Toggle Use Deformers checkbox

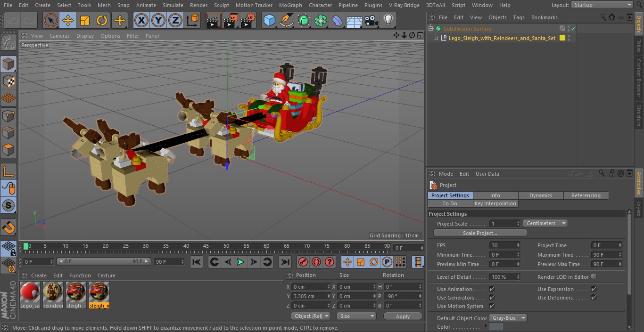594,297
